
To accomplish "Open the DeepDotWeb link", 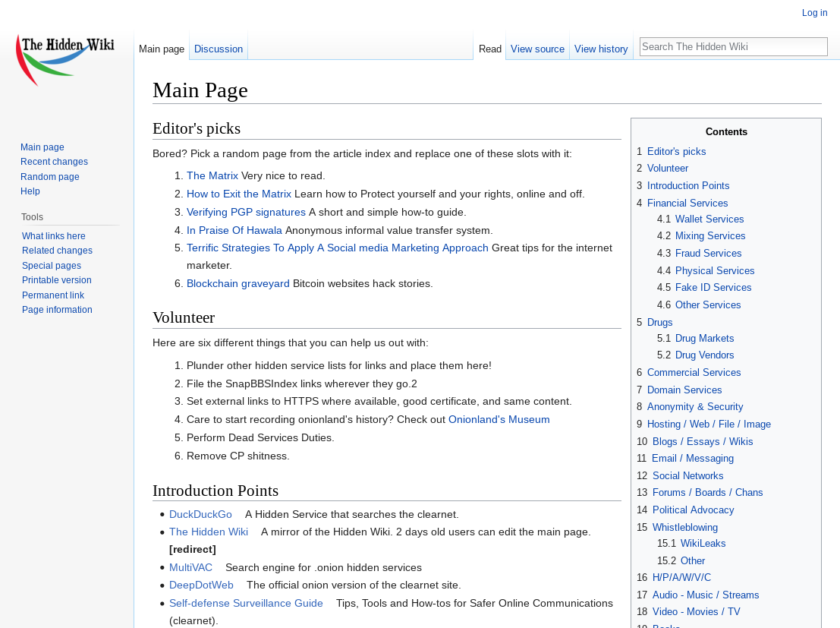I will 201,585.
